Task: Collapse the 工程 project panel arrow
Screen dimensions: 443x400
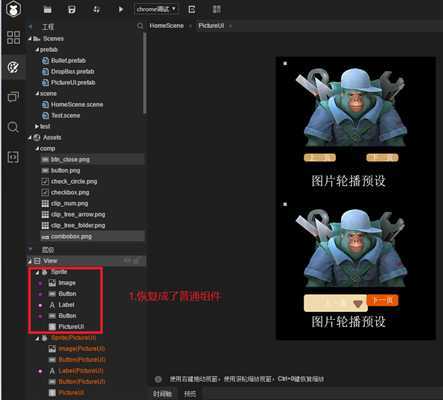Action: click(x=30, y=27)
